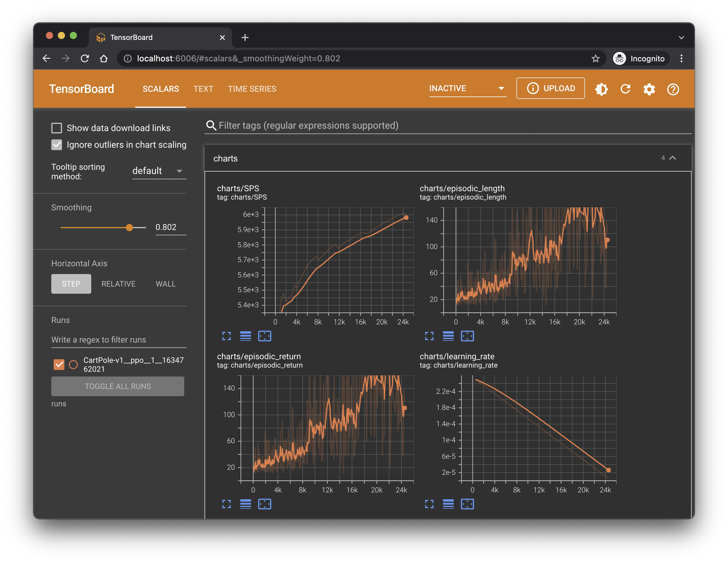The height and width of the screenshot is (563, 728).
Task: Open the Chrome three-dot menu
Action: (681, 59)
